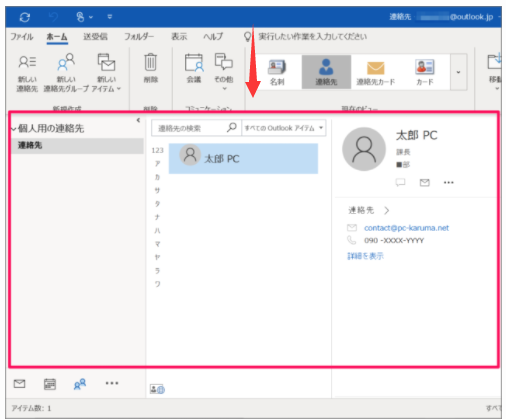The image size is (506, 419).
Task: Jump to the タ index entry
Action: click(157, 204)
